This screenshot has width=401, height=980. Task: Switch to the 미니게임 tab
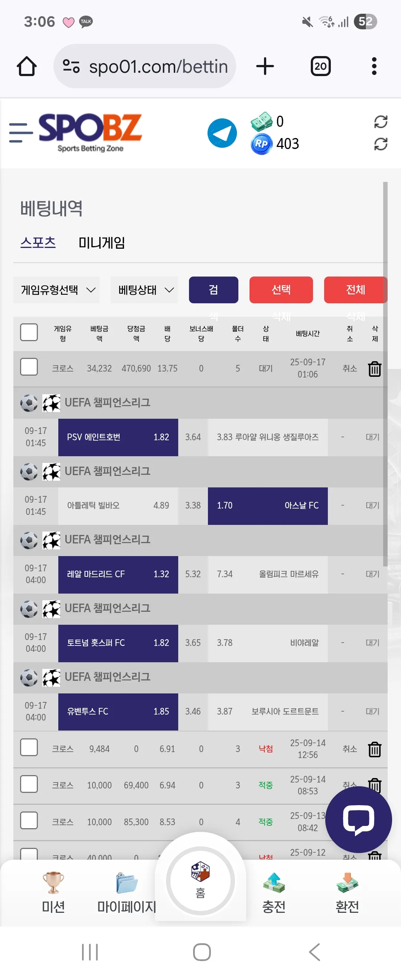(x=102, y=243)
